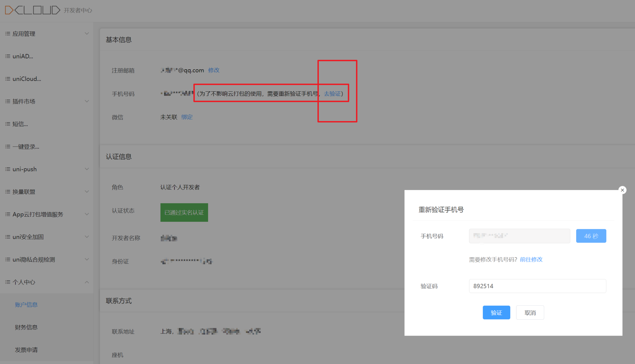Expand the uni-push menu chevron
Viewport: 635px width, 364px height.
point(87,169)
